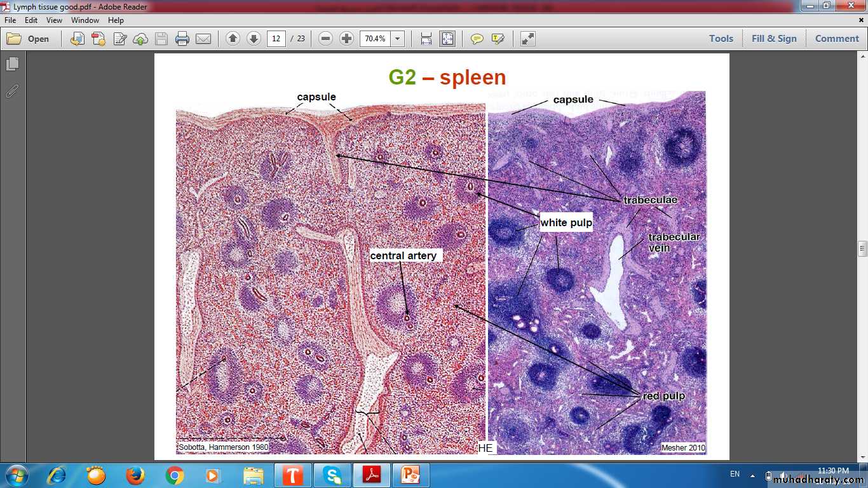Show the attachments paperclip panel
This screenshot has height=488, width=868.
click(x=12, y=91)
